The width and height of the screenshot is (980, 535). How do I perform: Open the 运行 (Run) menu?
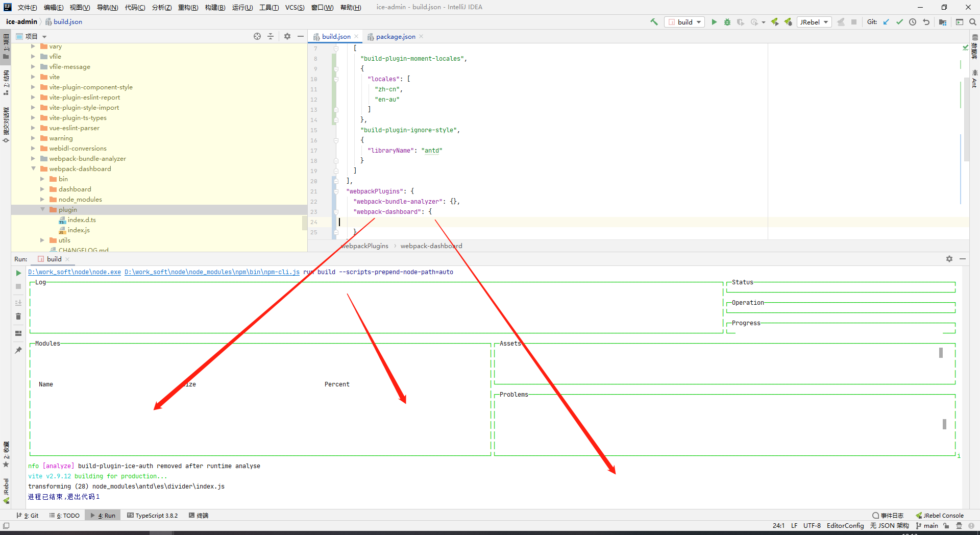242,7
